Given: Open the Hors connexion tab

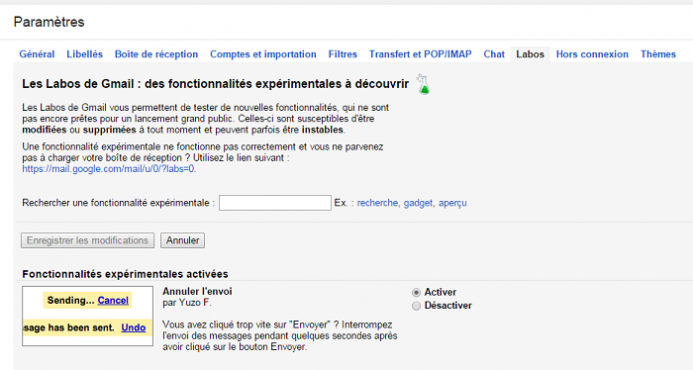Looking at the screenshot, I should click(x=592, y=54).
